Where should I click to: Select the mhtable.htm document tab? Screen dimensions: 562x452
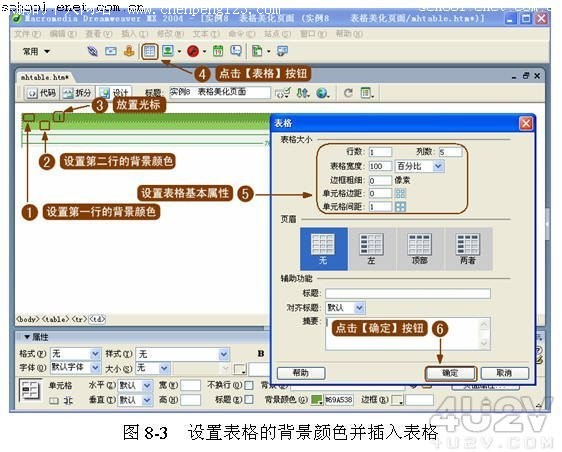pos(44,77)
